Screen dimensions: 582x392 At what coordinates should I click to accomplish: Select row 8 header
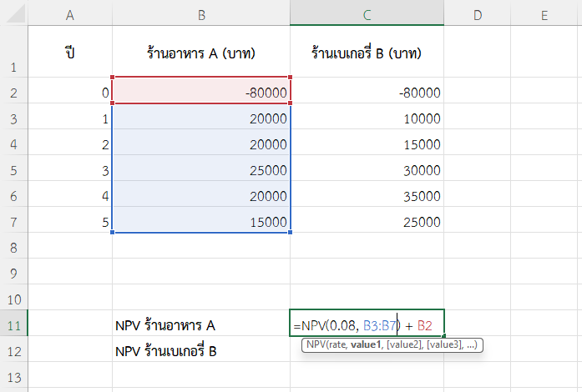[x=13, y=245]
